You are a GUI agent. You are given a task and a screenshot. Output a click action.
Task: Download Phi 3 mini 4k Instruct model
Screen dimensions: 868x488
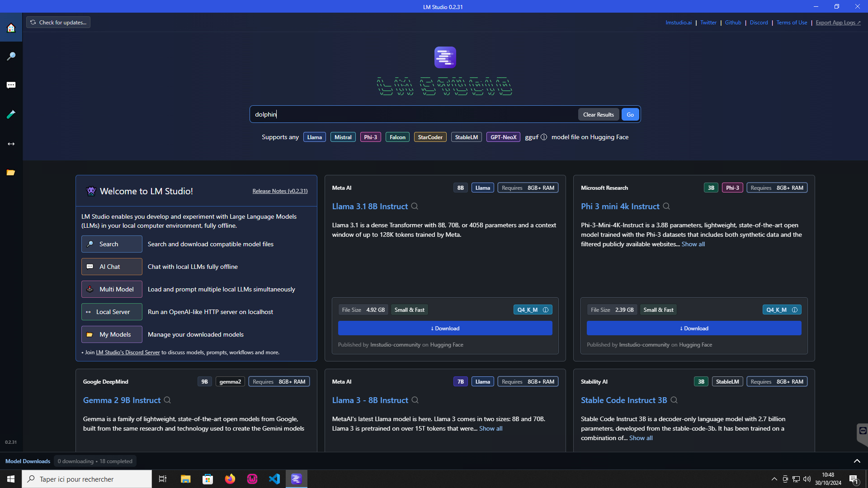[694, 328]
